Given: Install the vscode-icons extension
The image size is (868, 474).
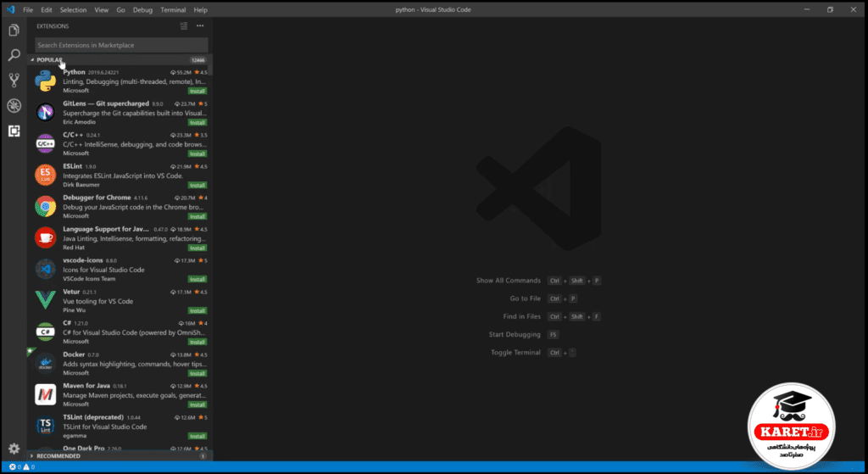Looking at the screenshot, I should pyautogui.click(x=197, y=279).
